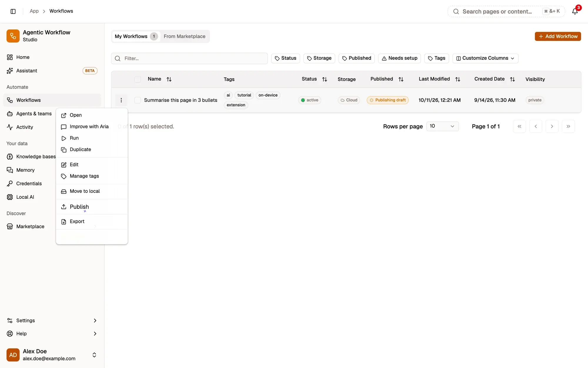This screenshot has width=588, height=368.
Task: Click Search pages or content field
Action: (506, 11)
